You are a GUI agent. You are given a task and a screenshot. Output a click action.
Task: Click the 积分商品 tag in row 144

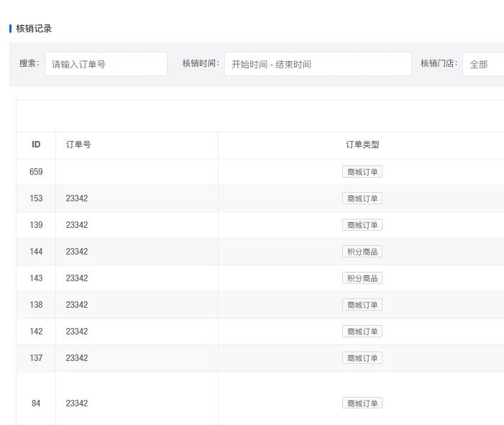(x=362, y=252)
